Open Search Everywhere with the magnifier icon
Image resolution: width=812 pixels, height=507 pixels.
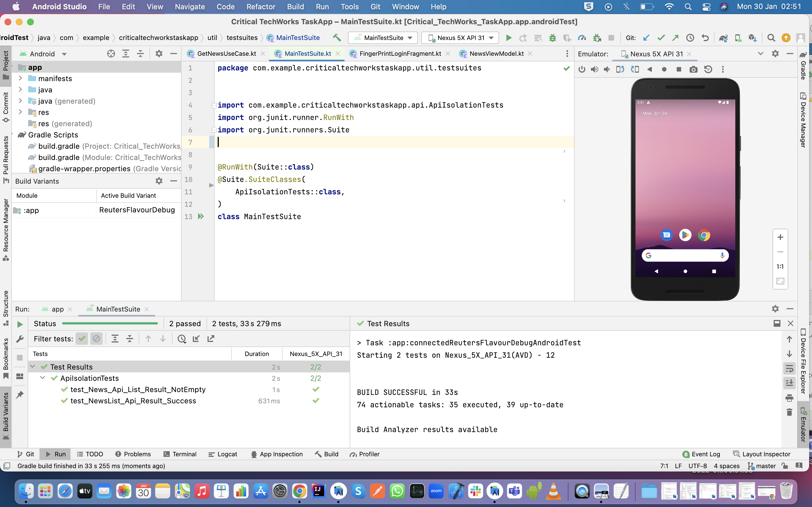(x=771, y=37)
